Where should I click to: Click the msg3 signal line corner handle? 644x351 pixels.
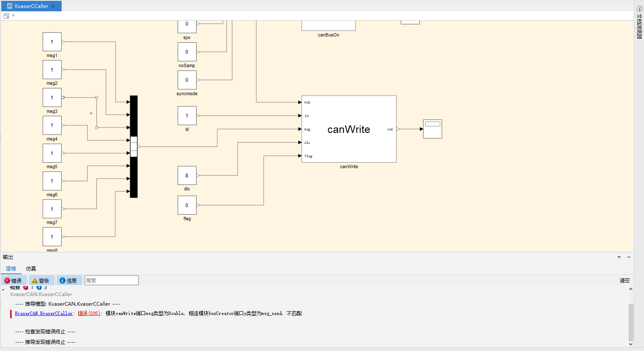coord(97,97)
